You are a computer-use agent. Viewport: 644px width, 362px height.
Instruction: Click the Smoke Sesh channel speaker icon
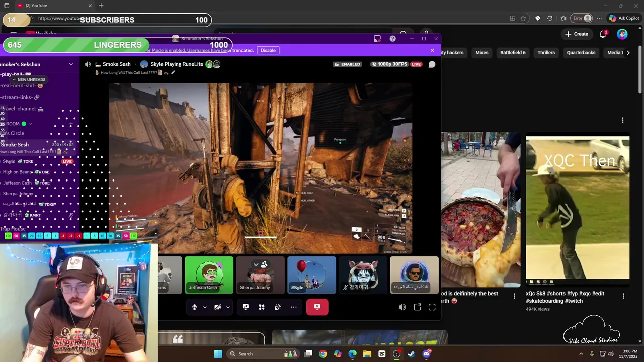point(88,64)
